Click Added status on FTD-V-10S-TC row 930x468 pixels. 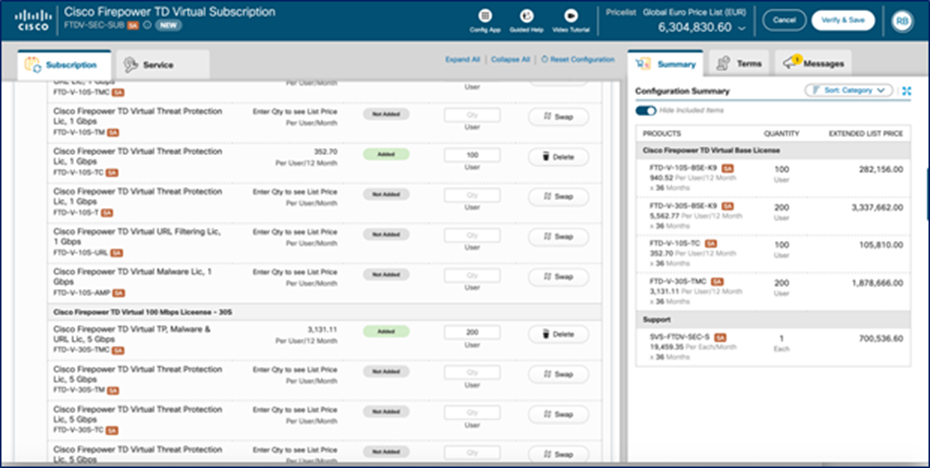[386, 154]
